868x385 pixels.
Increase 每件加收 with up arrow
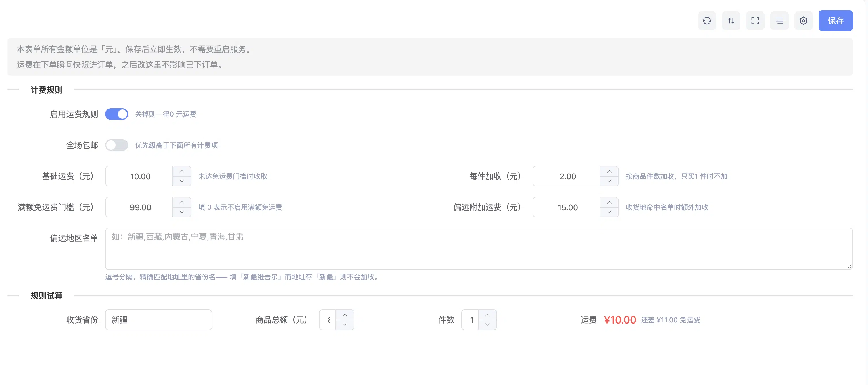coord(609,172)
